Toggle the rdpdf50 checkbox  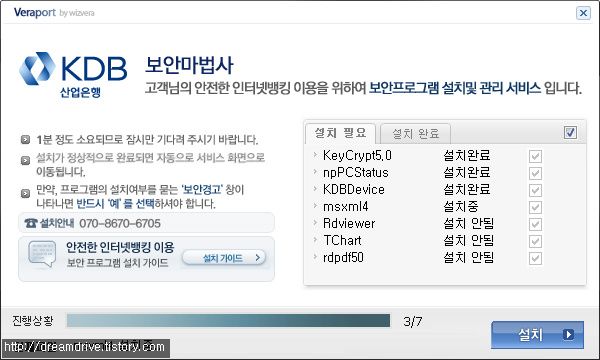(x=535, y=258)
